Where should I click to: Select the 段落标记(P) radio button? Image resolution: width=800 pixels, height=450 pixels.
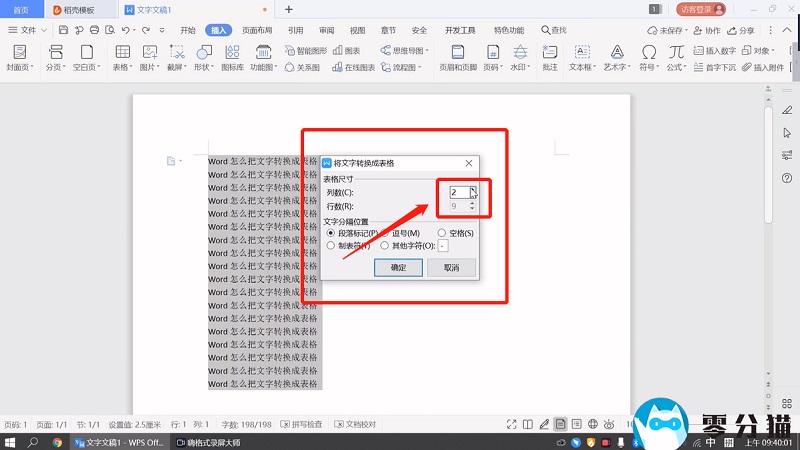tap(331, 232)
